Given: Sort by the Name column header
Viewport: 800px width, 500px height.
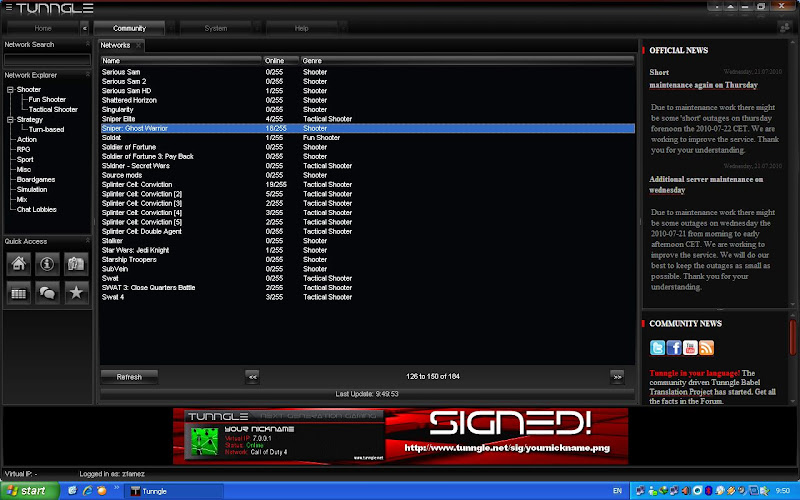Looking at the screenshot, I should pyautogui.click(x=181, y=61).
